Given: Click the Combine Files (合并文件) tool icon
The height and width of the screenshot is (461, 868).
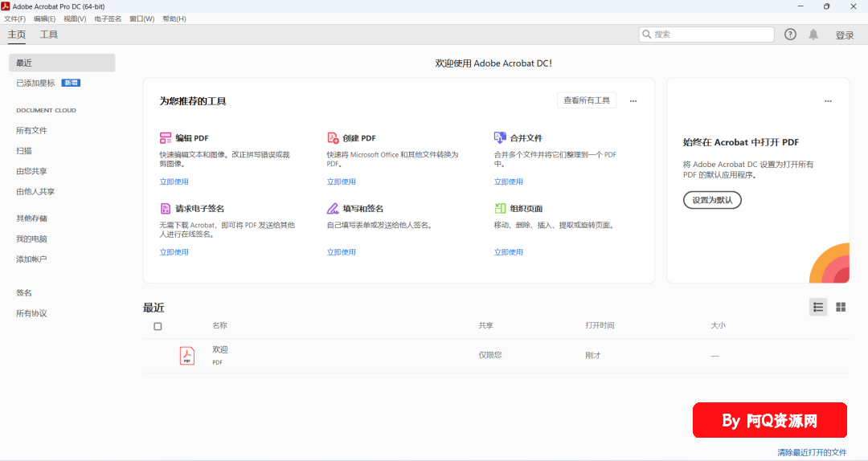Looking at the screenshot, I should [x=500, y=137].
